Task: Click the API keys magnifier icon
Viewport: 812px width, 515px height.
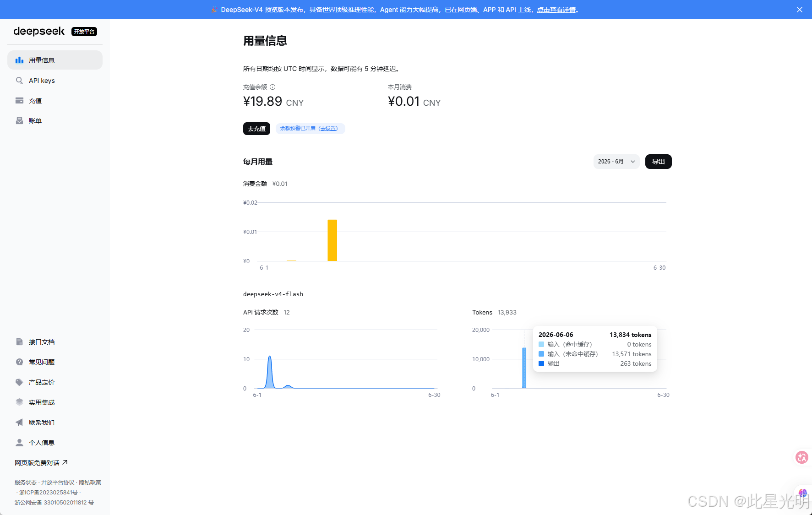Action: (x=19, y=81)
